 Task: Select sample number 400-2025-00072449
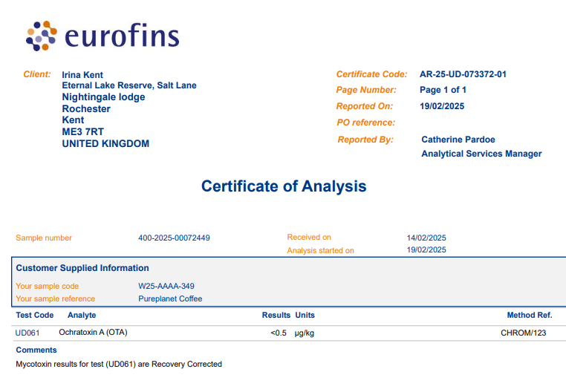pos(174,238)
